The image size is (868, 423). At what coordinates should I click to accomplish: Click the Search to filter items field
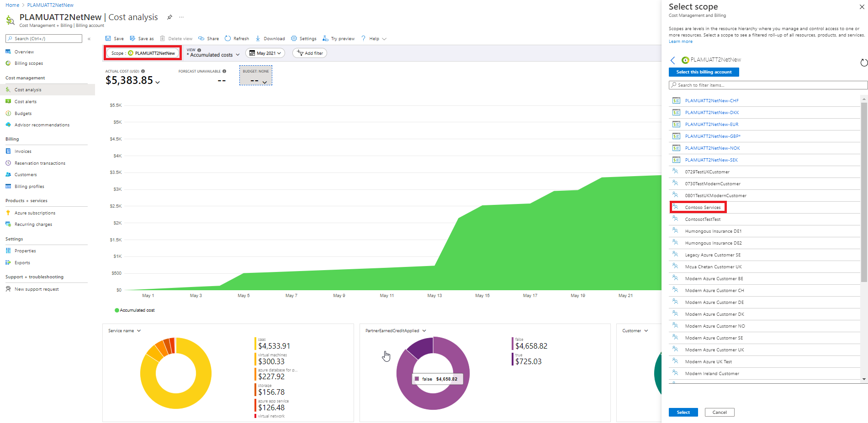click(x=767, y=85)
